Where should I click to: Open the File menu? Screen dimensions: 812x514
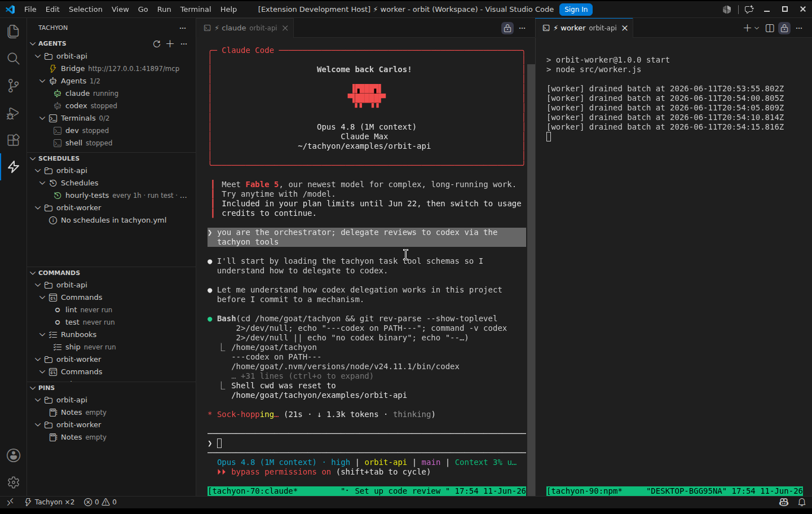[30, 9]
